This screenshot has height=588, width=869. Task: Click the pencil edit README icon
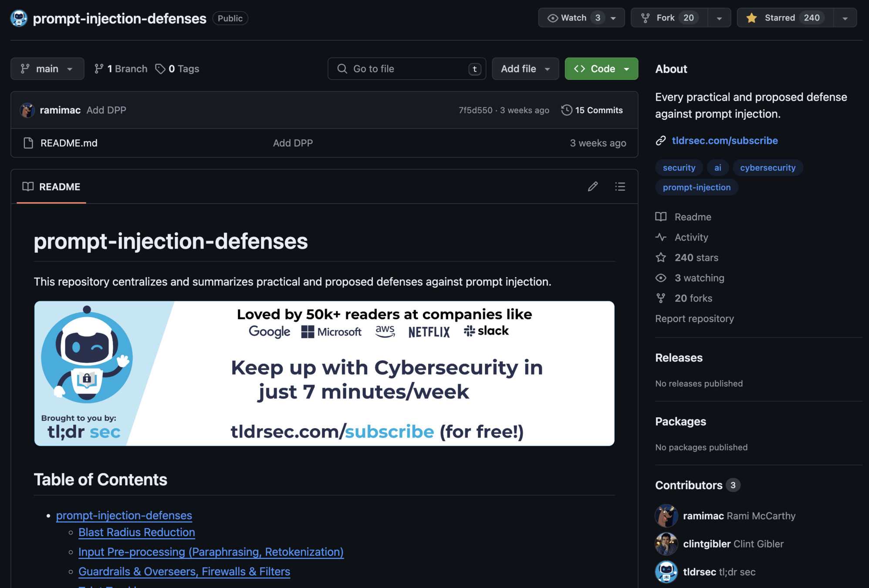click(592, 186)
